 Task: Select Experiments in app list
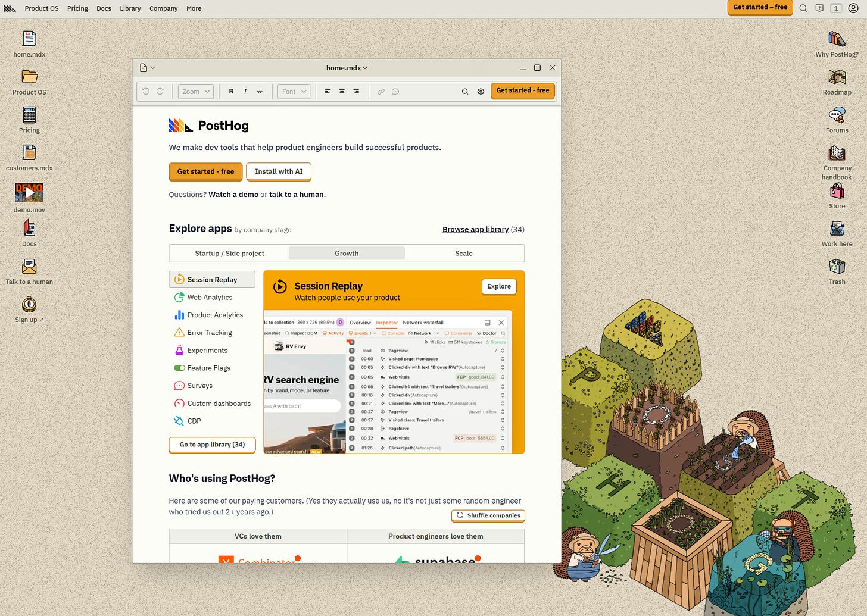coord(212,351)
